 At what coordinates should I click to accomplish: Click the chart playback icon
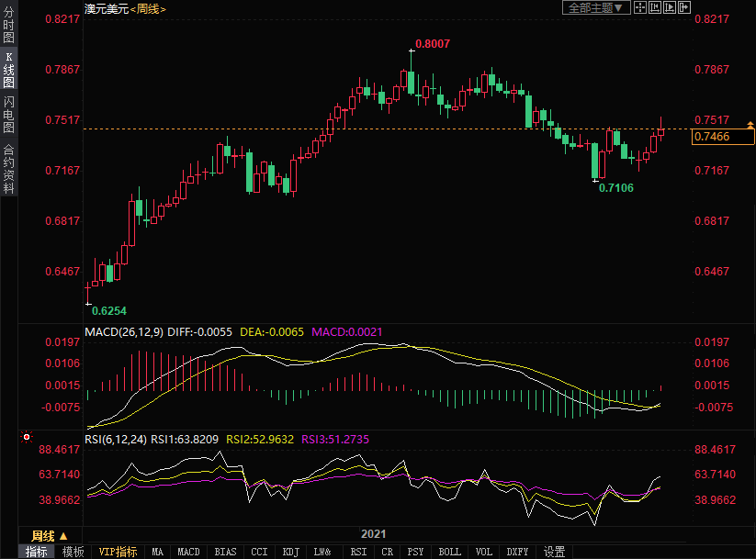670,7
